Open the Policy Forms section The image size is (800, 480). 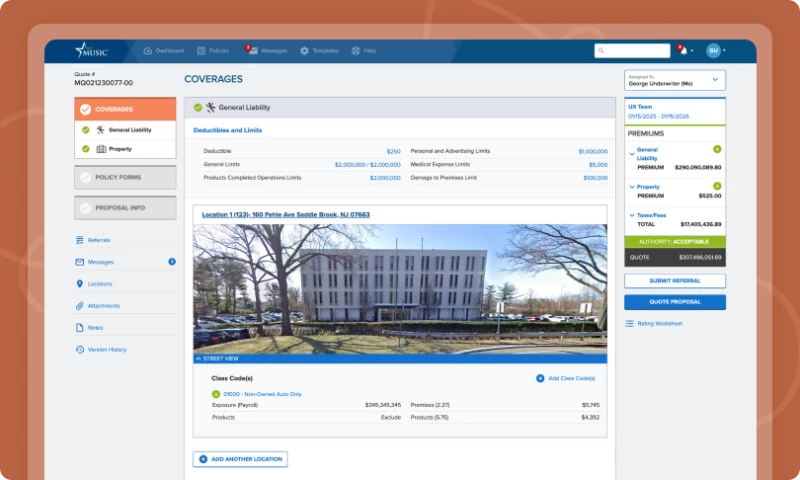coord(125,178)
